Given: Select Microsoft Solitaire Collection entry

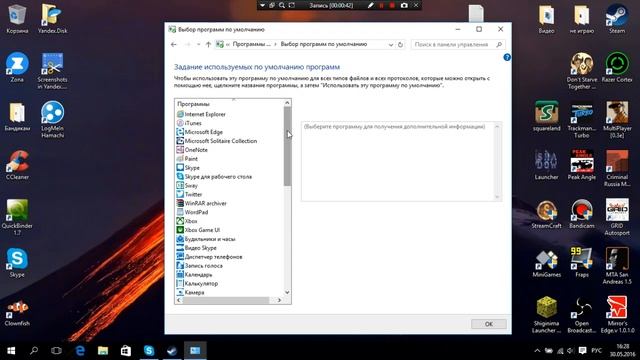Looking at the screenshot, I should (217, 141).
